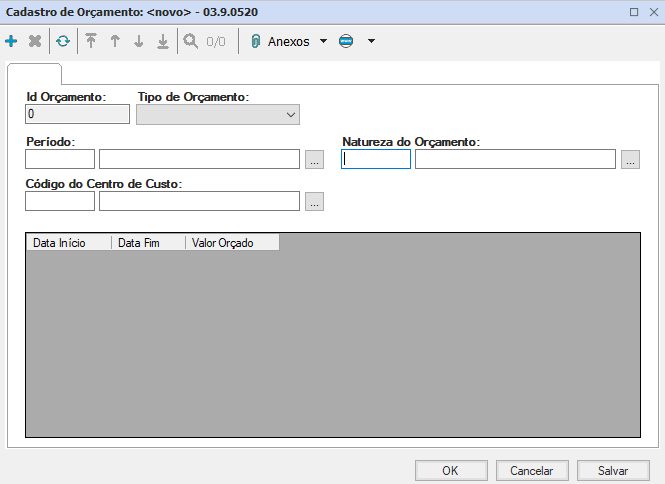Image resolution: width=665 pixels, height=484 pixels.
Task: Click the delete record X icon
Action: pyautogui.click(x=35, y=42)
